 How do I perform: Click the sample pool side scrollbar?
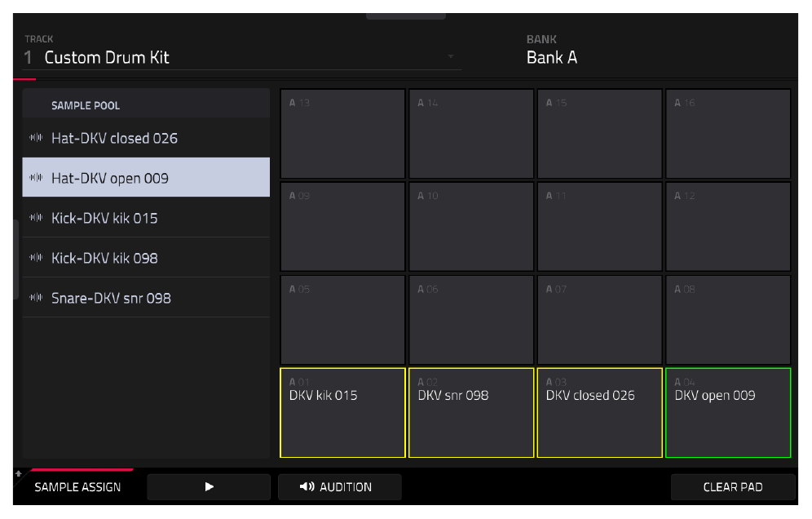pos(16,259)
